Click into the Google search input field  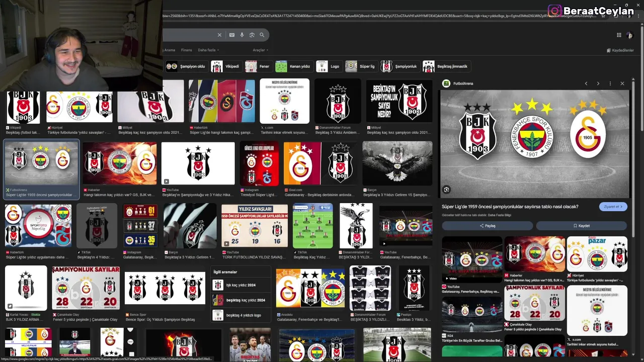pyautogui.click(x=189, y=35)
